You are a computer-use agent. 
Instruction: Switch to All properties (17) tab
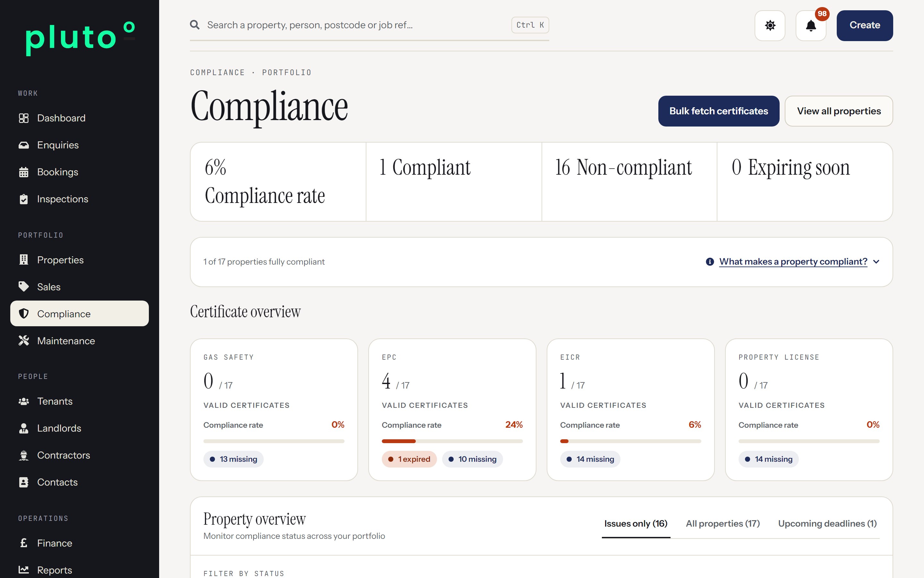point(723,524)
